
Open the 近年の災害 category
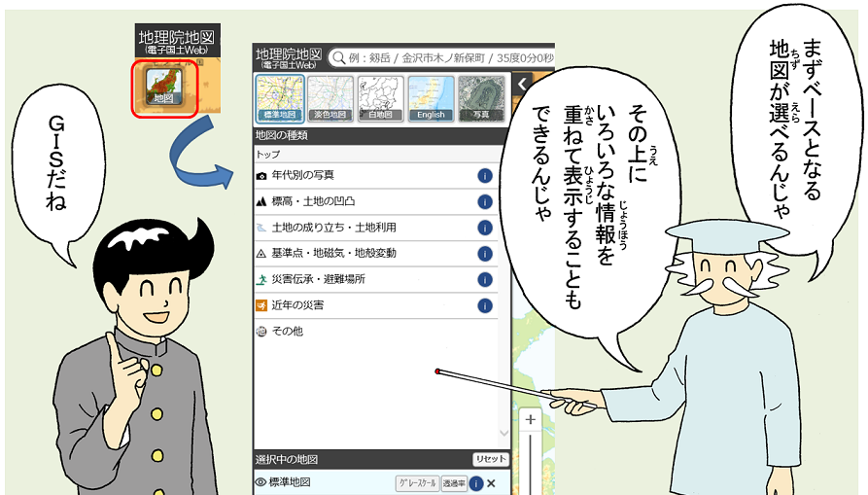pyautogui.click(x=376, y=305)
